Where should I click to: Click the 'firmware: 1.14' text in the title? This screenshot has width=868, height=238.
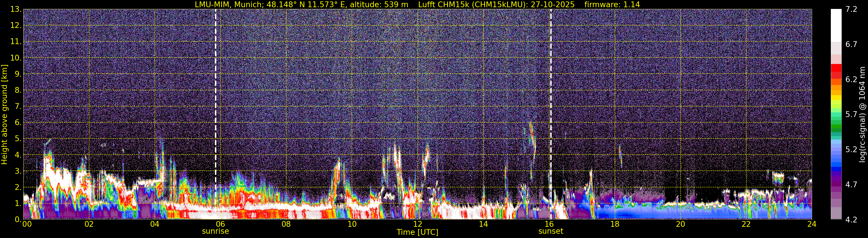tap(612, 4)
